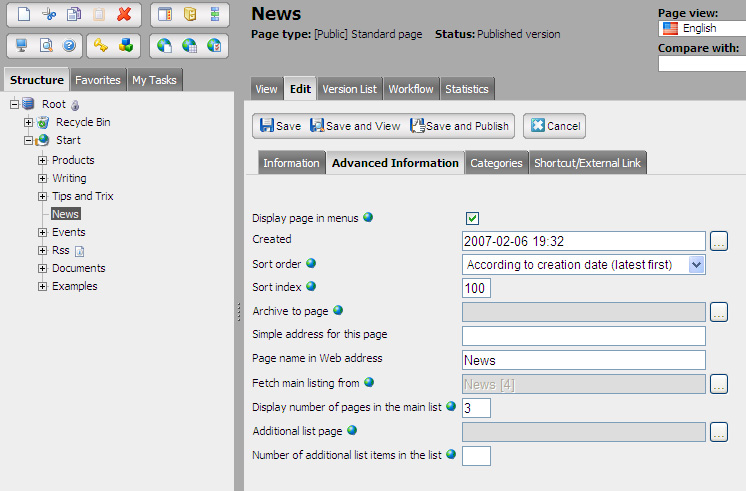Collapse the Start tree node
This screenshot has width=746, height=491.
(29, 140)
